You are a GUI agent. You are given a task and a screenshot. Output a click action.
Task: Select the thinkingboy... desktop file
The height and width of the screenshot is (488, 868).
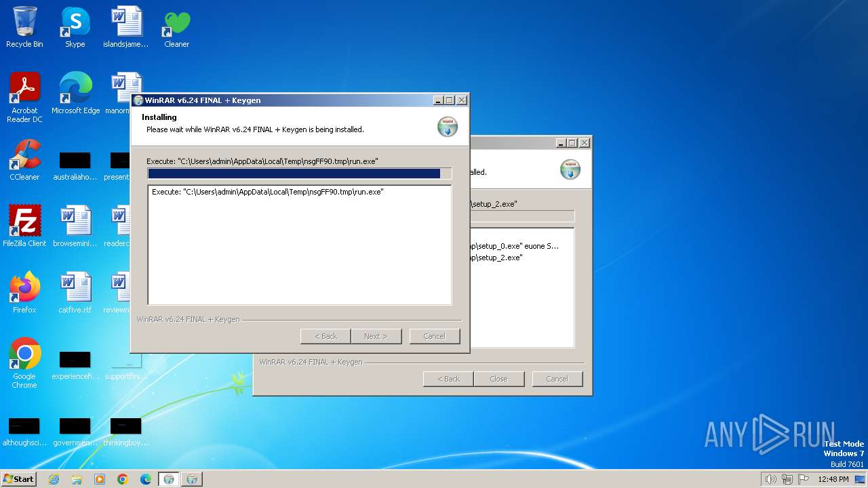pyautogui.click(x=126, y=432)
